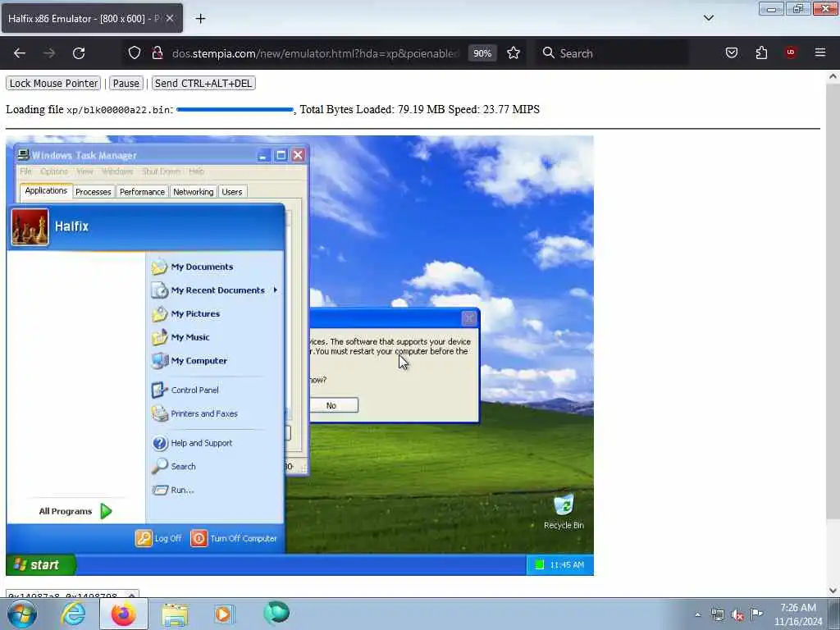Expand My Recent Documents submenu arrow
Image resolution: width=840 pixels, height=630 pixels.
pos(276,290)
